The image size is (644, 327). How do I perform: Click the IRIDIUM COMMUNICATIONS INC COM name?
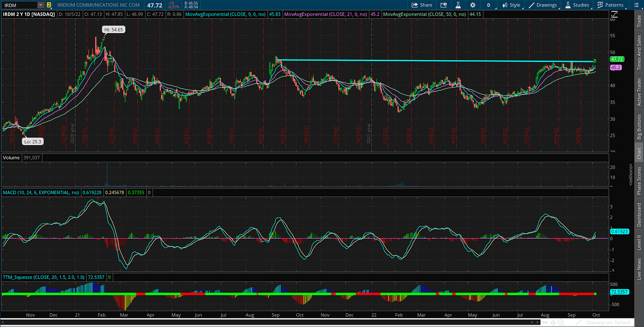pyautogui.click(x=98, y=5)
